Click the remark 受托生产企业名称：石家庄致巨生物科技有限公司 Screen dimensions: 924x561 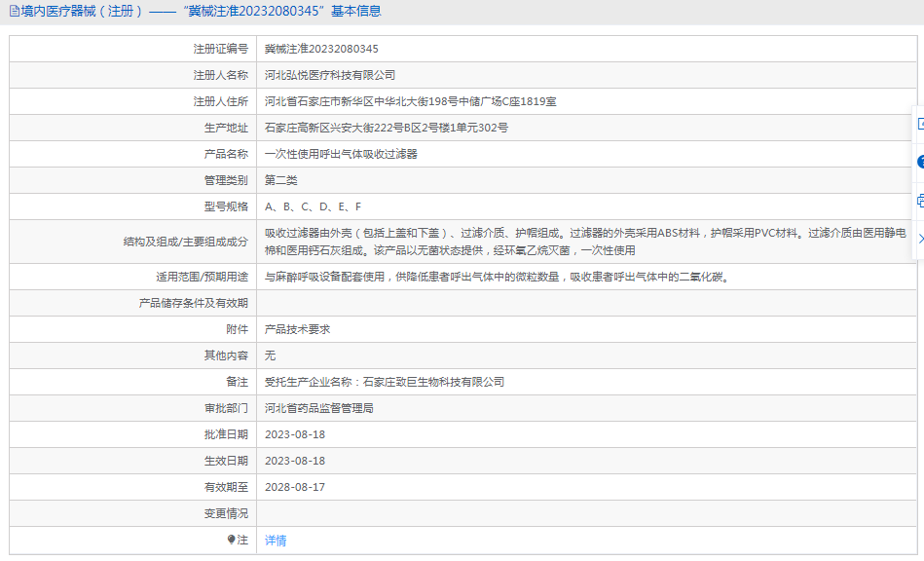point(385,383)
